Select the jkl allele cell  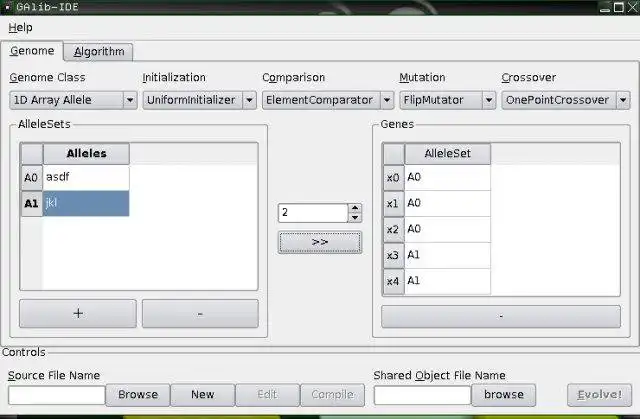click(86, 203)
